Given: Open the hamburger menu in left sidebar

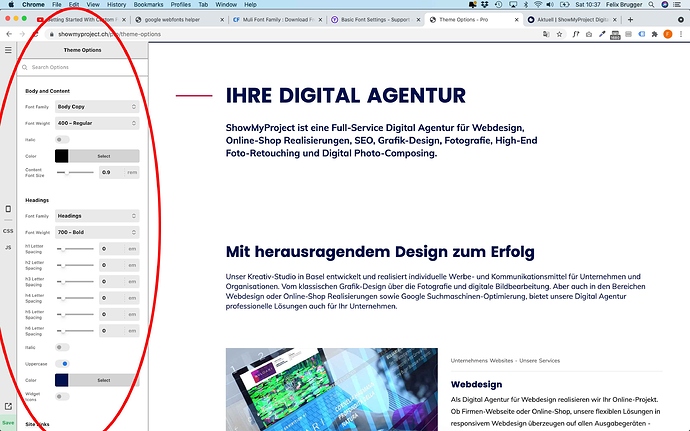Looking at the screenshot, I should click(8, 49).
